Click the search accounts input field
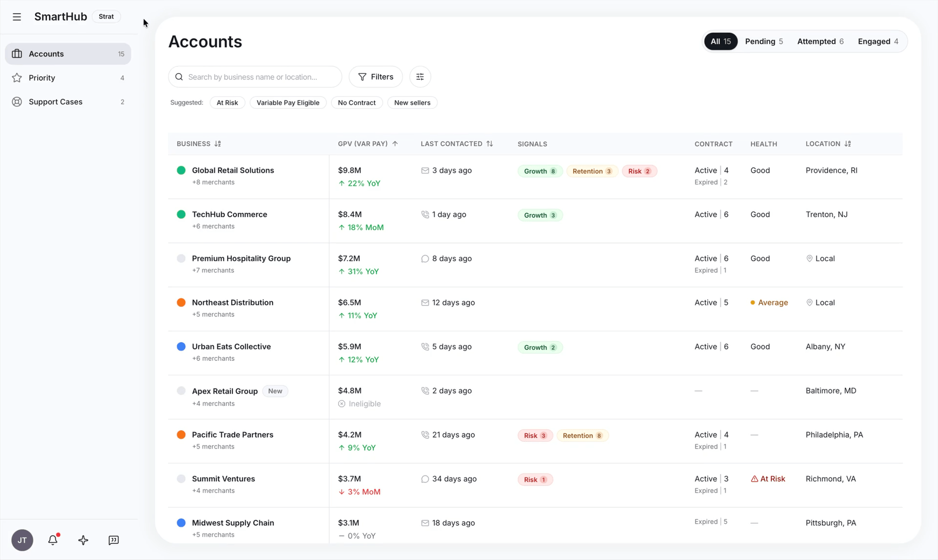The height and width of the screenshot is (560, 938). coord(255,76)
